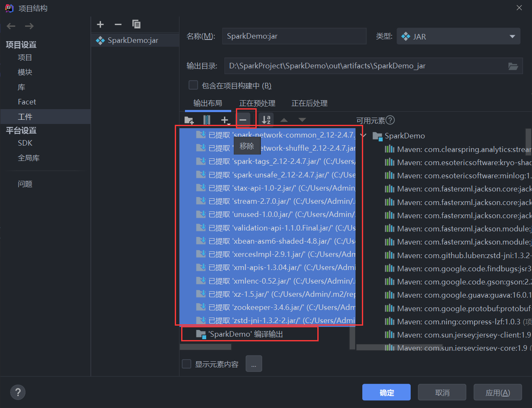This screenshot has height=408, width=532.
Task: Edit the artifact name field
Action: point(294,36)
